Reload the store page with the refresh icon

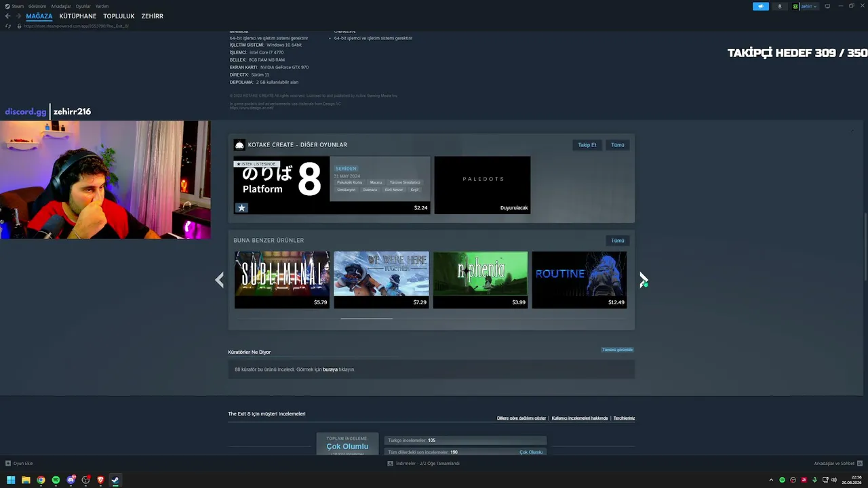coord(8,26)
